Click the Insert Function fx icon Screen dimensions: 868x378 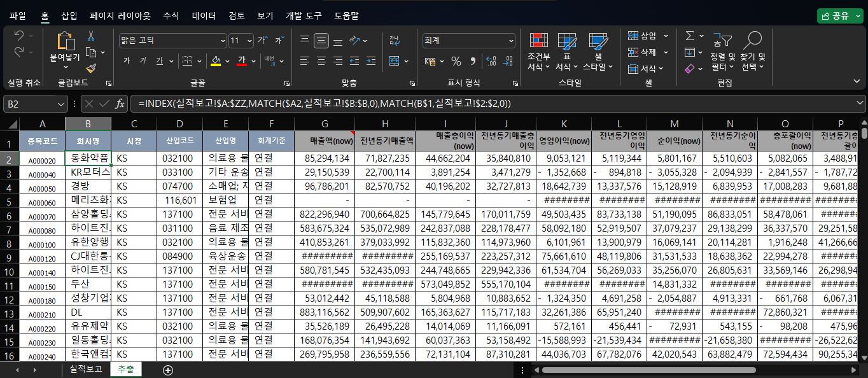click(x=120, y=103)
